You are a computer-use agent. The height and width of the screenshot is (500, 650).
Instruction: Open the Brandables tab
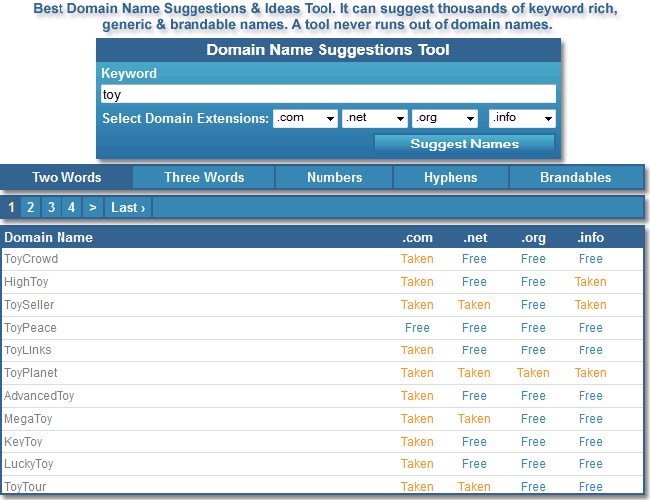point(575,177)
